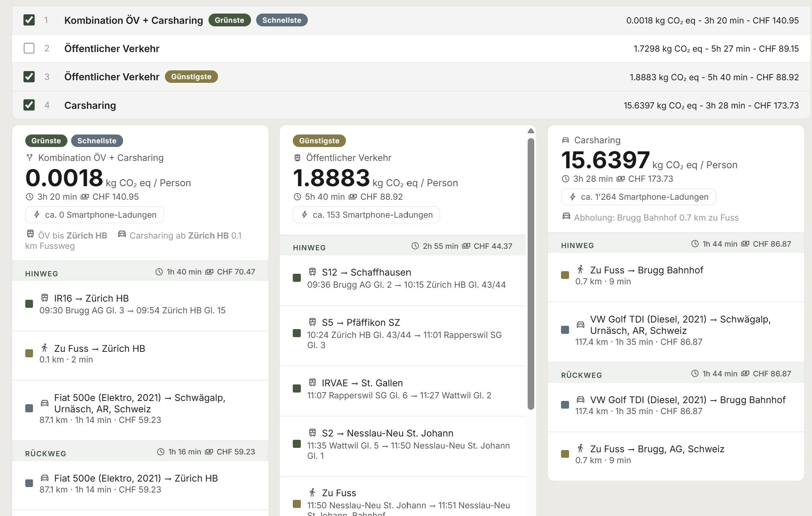Image resolution: width=812 pixels, height=516 pixels.
Task: Click the walking icon beside Zu Fuss → Brugg, AG
Action: 580,448
